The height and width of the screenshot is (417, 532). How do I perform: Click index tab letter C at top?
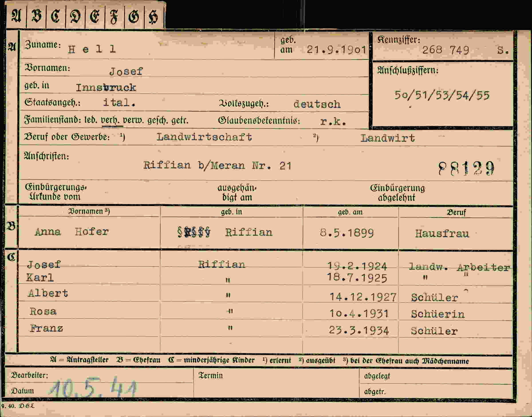(56, 17)
